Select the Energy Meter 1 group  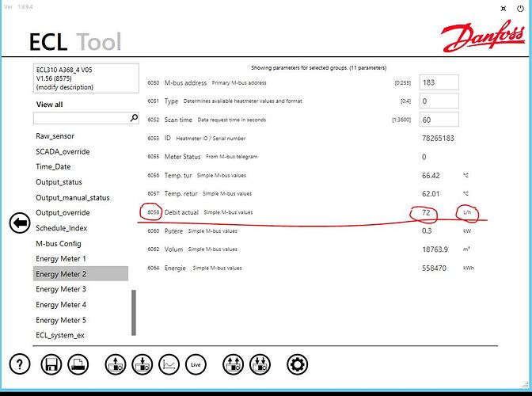pos(61,258)
